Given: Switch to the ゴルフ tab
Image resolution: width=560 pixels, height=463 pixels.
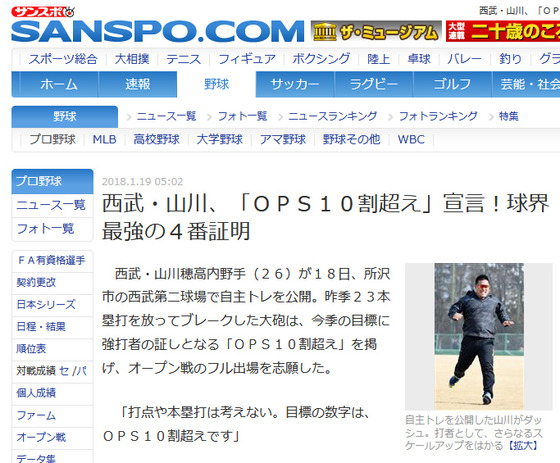Looking at the screenshot, I should coord(452,84).
